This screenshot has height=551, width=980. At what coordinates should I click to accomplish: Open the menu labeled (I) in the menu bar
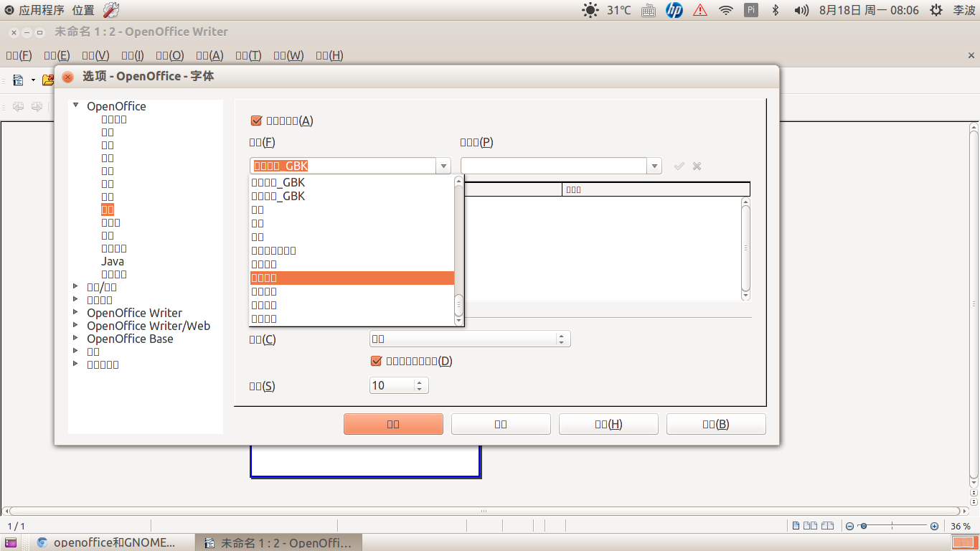pyautogui.click(x=133, y=55)
